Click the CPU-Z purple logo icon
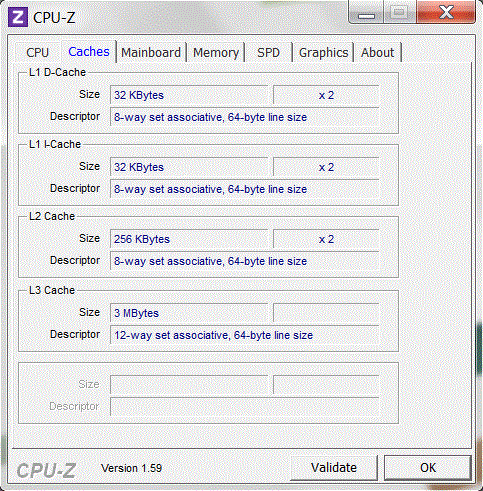The height and width of the screenshot is (491, 483). (18, 17)
